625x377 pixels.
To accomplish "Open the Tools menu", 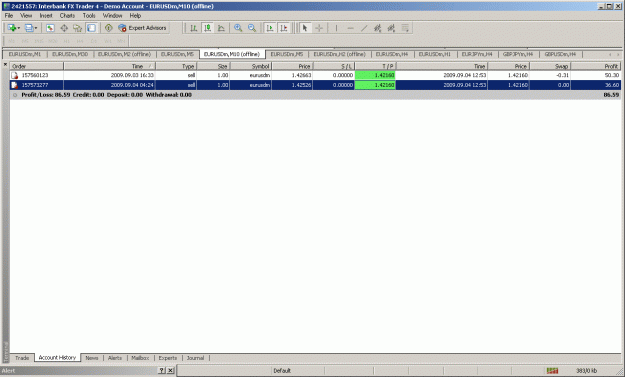I will click(x=89, y=16).
